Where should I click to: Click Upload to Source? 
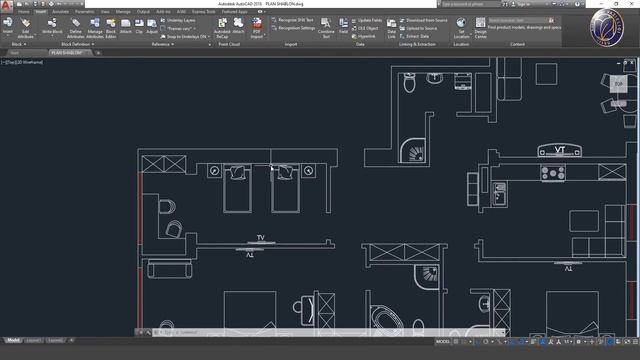pyautogui.click(x=418, y=28)
